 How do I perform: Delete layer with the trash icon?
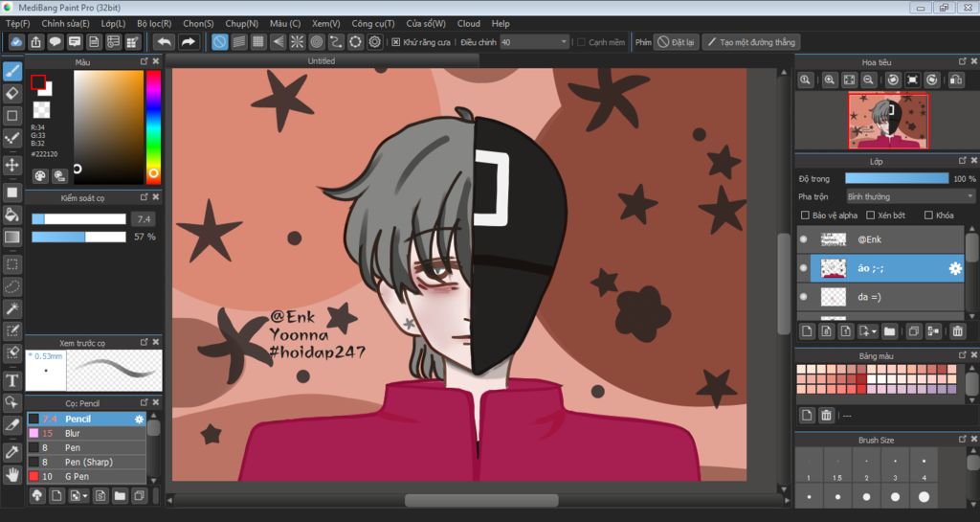pos(957,331)
